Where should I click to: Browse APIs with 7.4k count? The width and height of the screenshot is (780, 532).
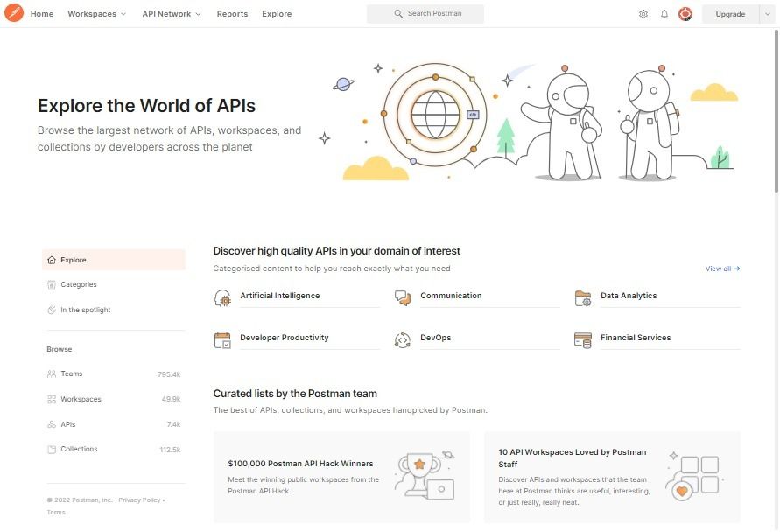pyautogui.click(x=114, y=424)
